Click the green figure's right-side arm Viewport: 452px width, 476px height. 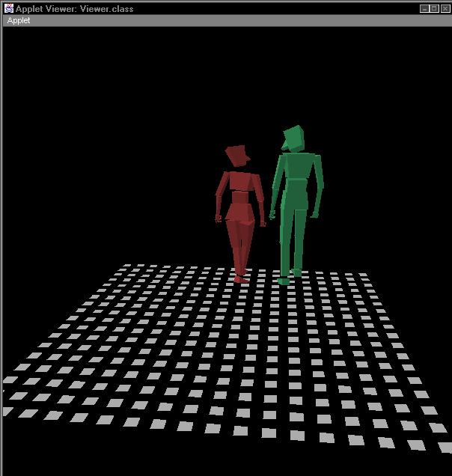(318, 187)
